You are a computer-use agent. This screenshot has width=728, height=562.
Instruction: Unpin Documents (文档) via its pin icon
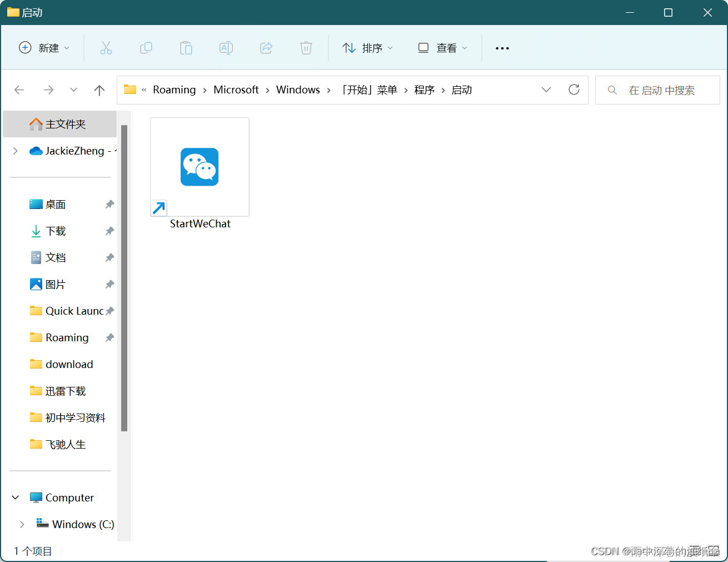[109, 258]
